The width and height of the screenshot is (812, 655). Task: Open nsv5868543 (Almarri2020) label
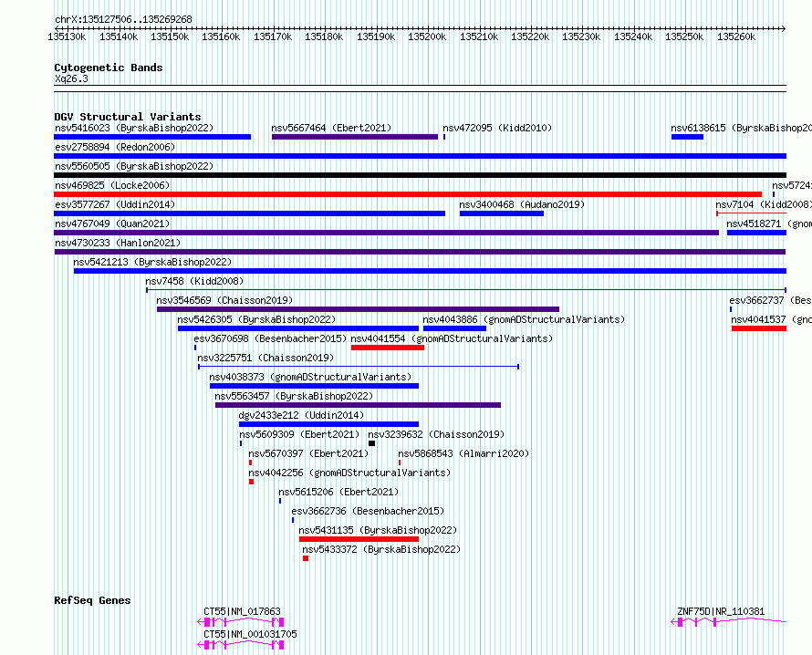(x=463, y=453)
